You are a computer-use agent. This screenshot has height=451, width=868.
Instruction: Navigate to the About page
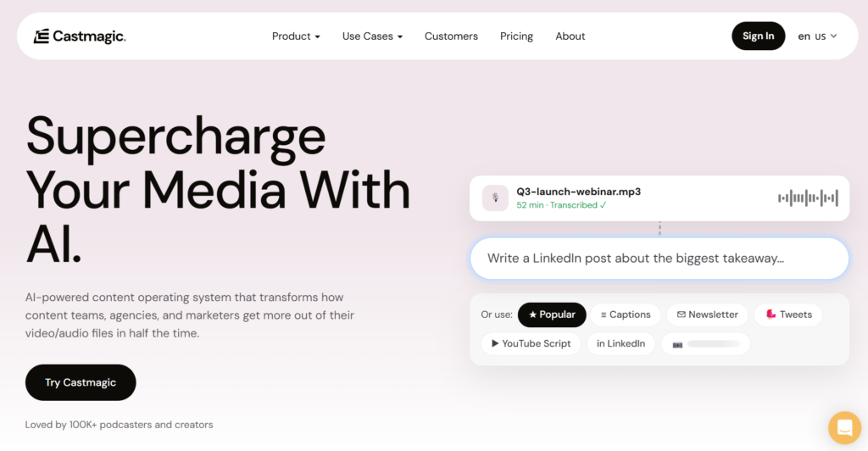click(570, 36)
